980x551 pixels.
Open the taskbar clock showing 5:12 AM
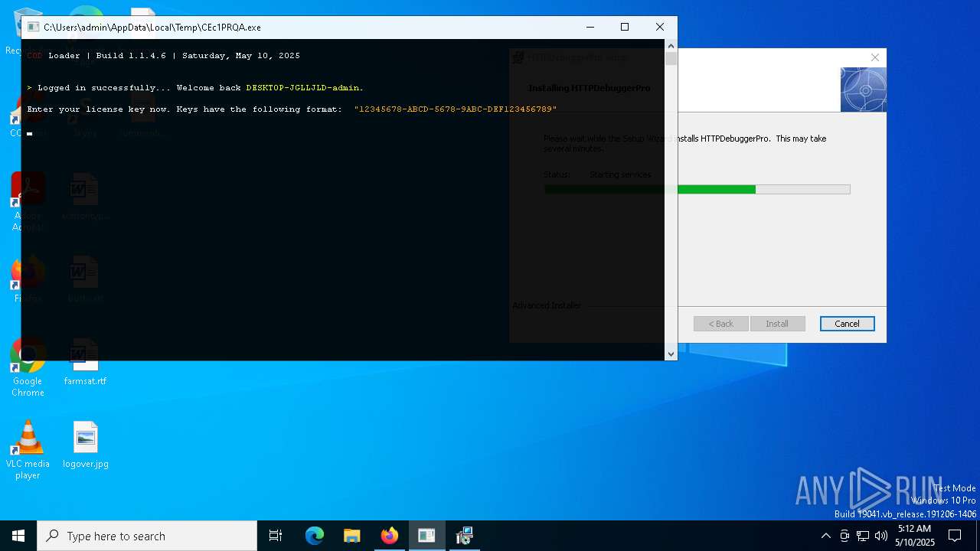[915, 536]
